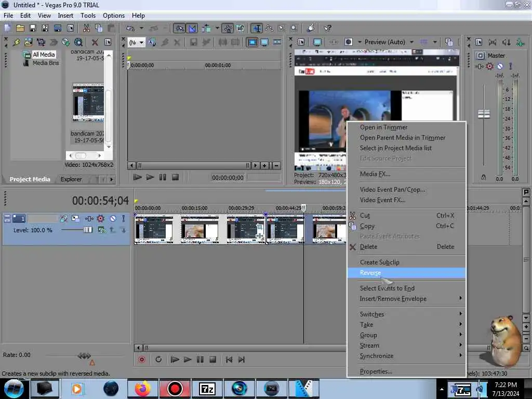The height and width of the screenshot is (399, 532).
Task: Toggle timeline Loop Playback button
Action: coord(158,360)
